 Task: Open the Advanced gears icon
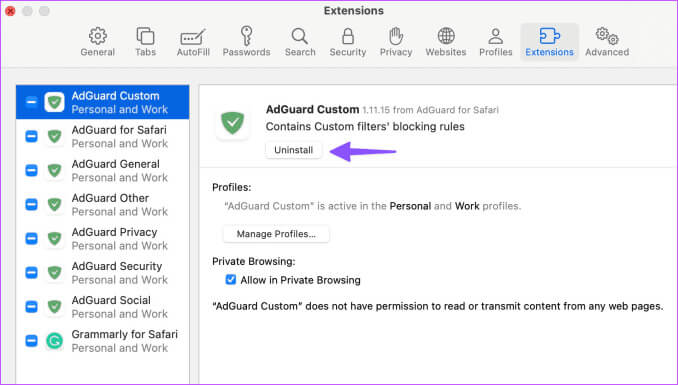(607, 36)
